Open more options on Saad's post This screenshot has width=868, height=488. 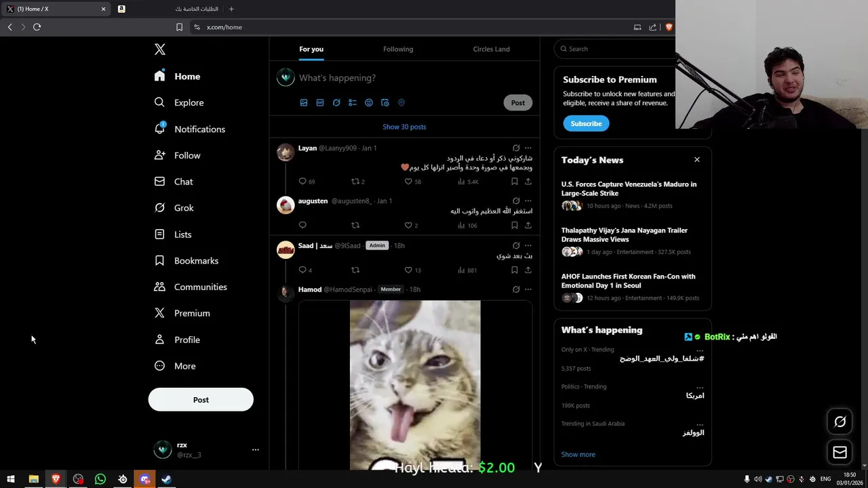coord(528,245)
